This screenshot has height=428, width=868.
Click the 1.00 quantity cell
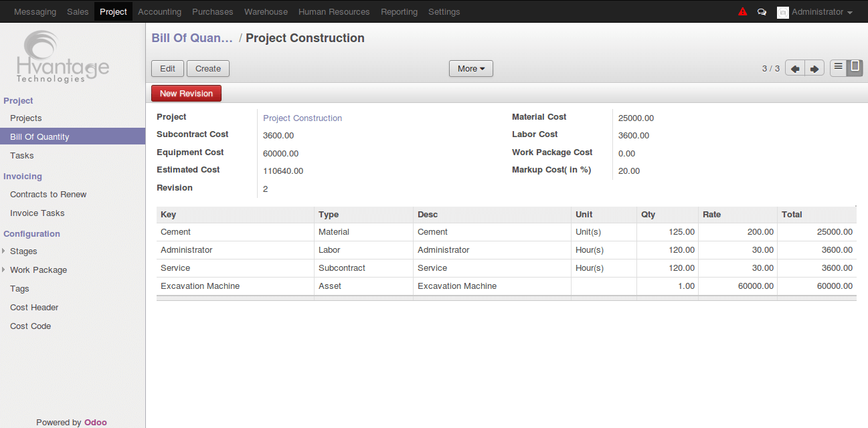point(667,286)
